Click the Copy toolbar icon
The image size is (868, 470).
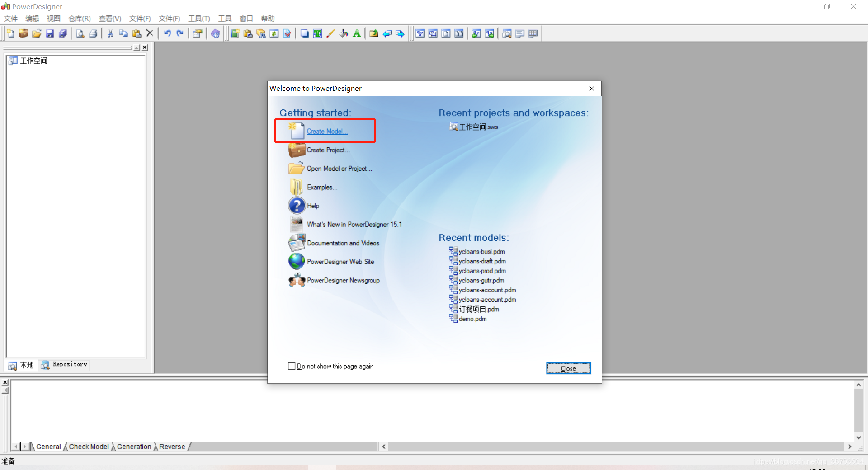[123, 33]
